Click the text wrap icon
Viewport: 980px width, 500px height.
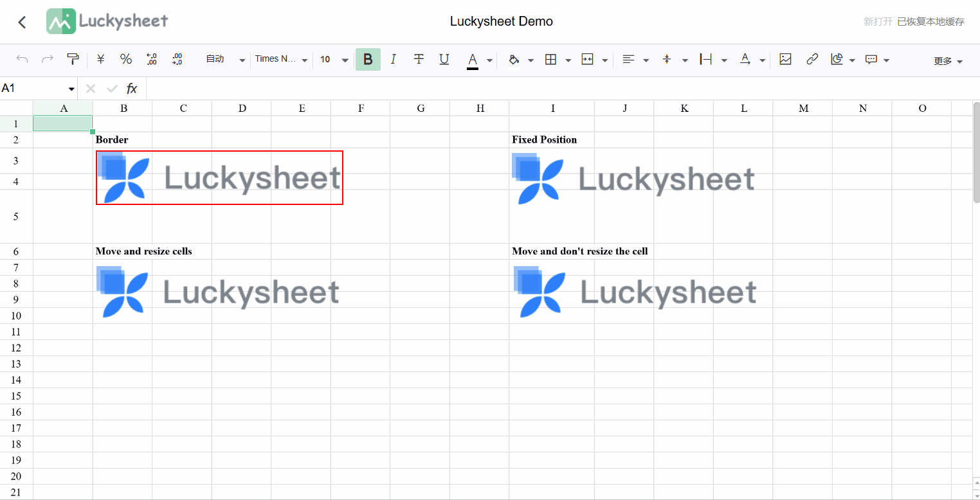click(705, 59)
